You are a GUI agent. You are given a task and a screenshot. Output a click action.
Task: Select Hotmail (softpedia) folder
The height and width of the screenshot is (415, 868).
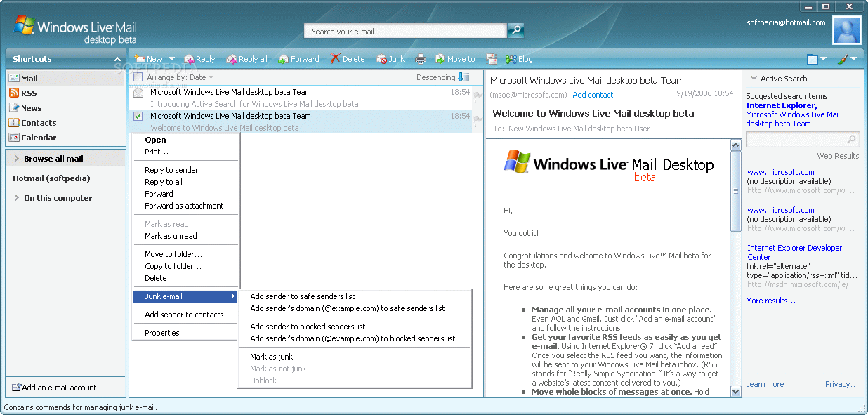pos(51,178)
